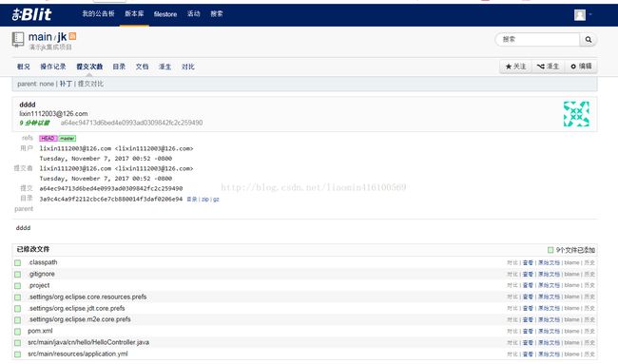Download the zip archive link

[205, 200]
